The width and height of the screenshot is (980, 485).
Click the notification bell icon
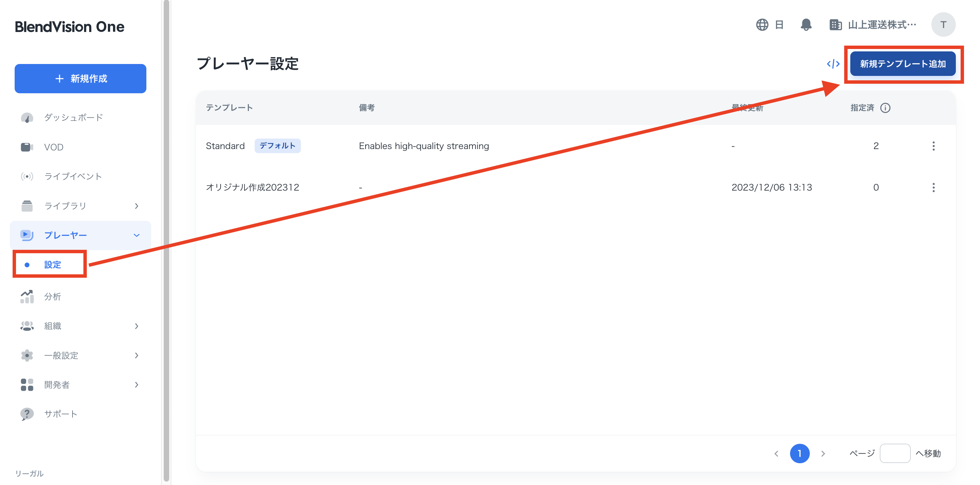pos(806,25)
